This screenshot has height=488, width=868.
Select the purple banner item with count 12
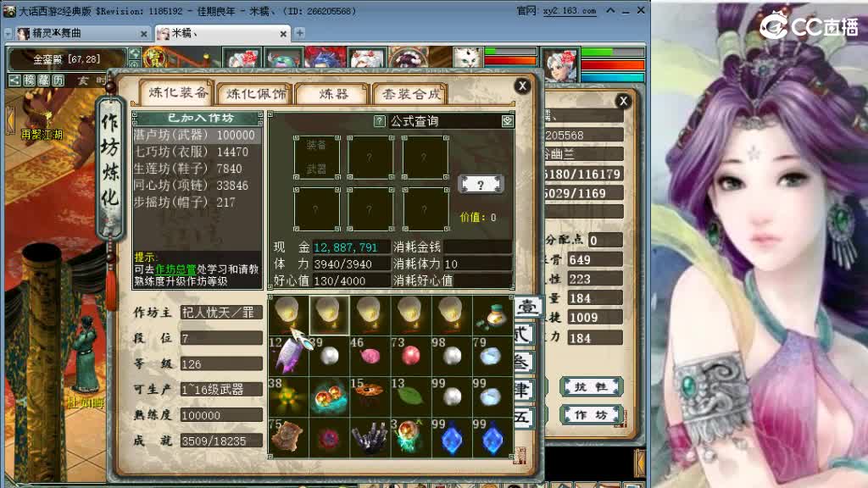(x=288, y=355)
